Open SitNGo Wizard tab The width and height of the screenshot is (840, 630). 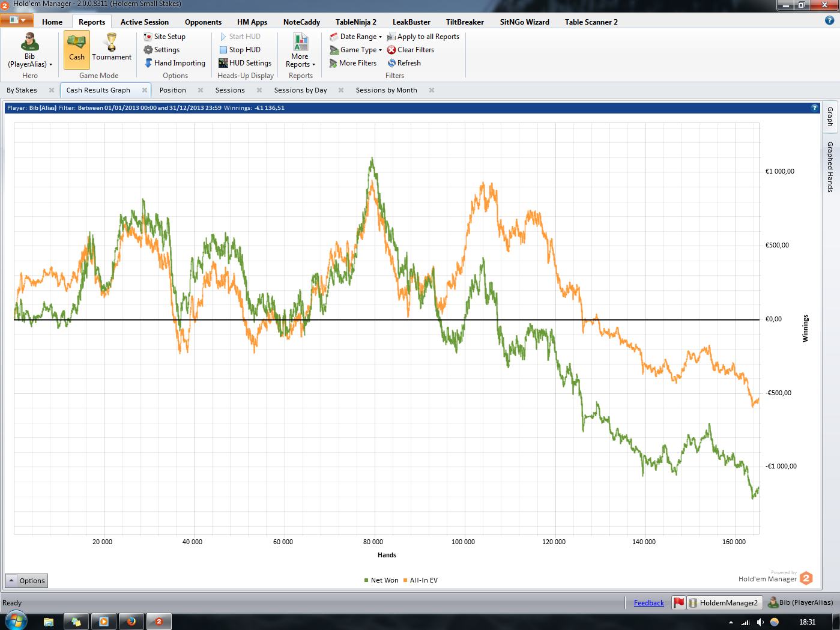[x=525, y=22]
